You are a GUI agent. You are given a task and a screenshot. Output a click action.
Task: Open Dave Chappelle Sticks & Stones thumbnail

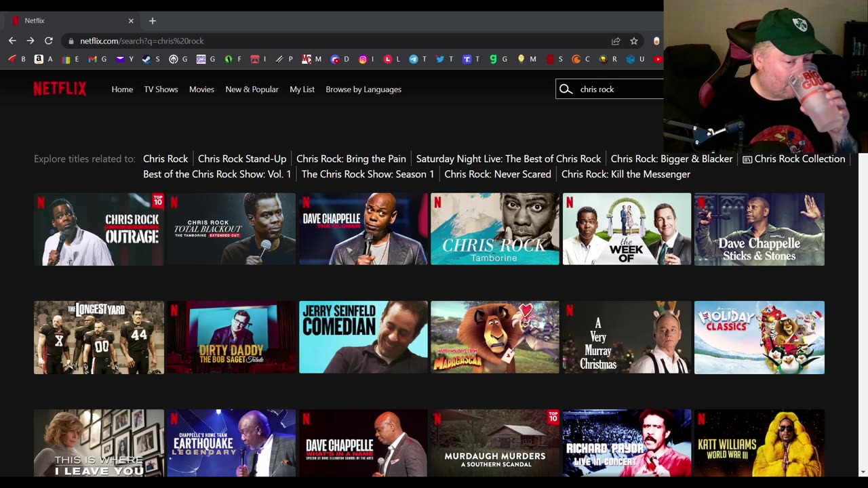[x=759, y=229]
